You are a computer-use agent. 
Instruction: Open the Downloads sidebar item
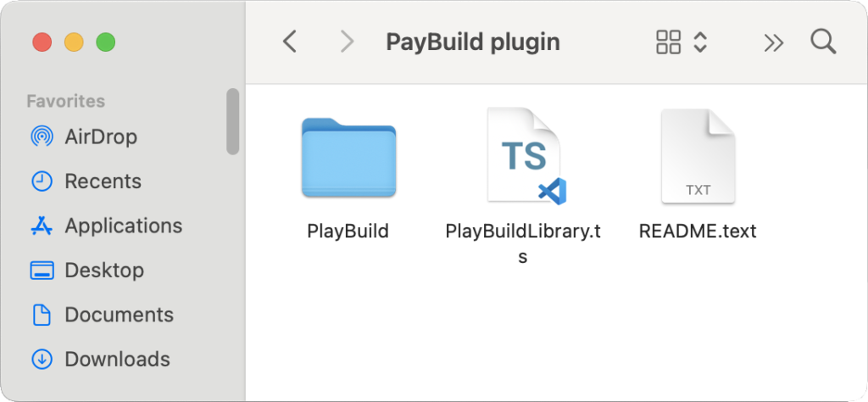point(116,360)
